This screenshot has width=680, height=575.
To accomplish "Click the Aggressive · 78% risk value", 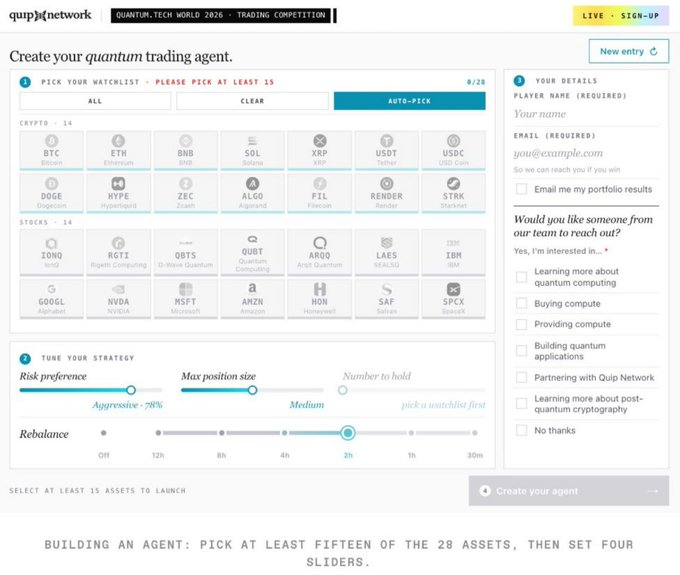I will pos(127,405).
